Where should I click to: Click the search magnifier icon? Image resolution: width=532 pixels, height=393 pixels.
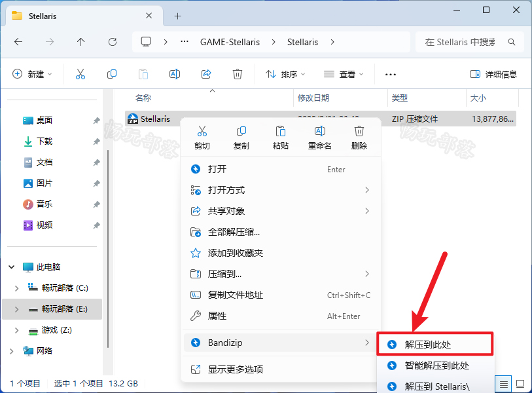512,42
